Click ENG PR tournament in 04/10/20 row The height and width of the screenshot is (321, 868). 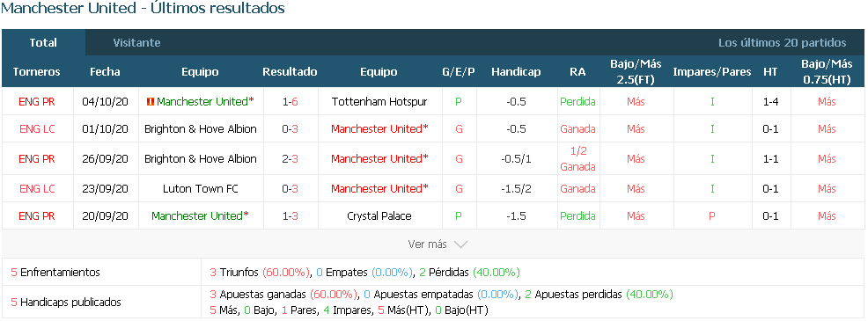pos(37,102)
